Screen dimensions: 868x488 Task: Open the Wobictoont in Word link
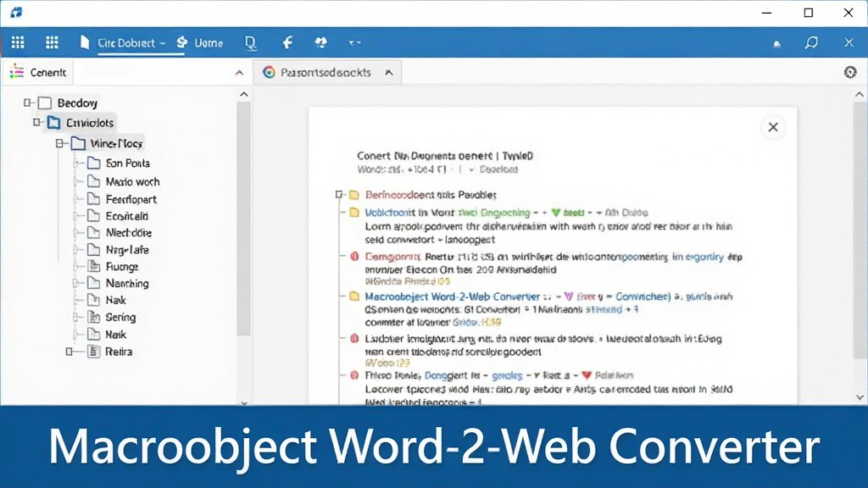pos(409,213)
